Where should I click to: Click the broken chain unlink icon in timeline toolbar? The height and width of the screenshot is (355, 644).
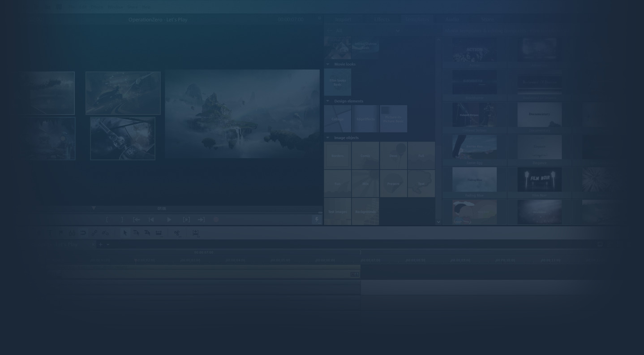pyautogui.click(x=105, y=233)
